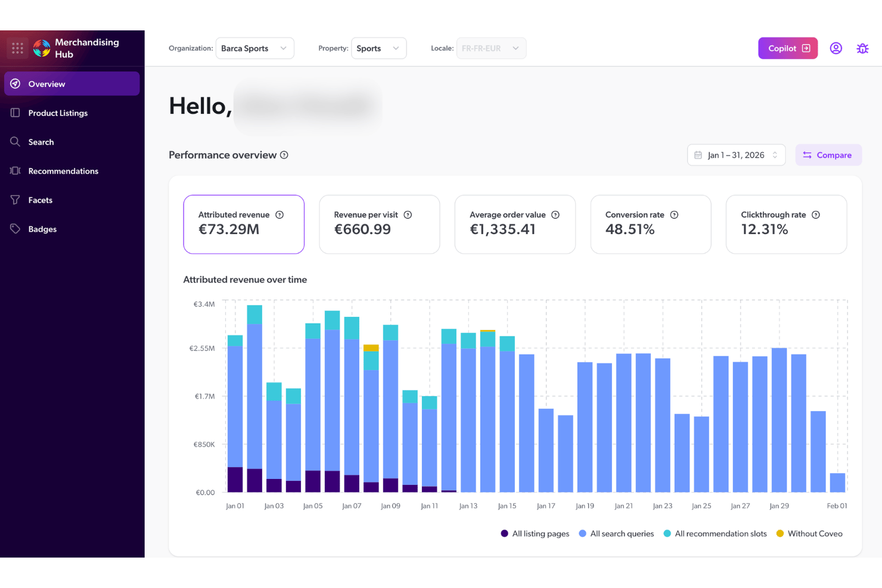882x588 pixels.
Task: Open the Locale dropdown FR-FR-EUR
Action: point(491,48)
